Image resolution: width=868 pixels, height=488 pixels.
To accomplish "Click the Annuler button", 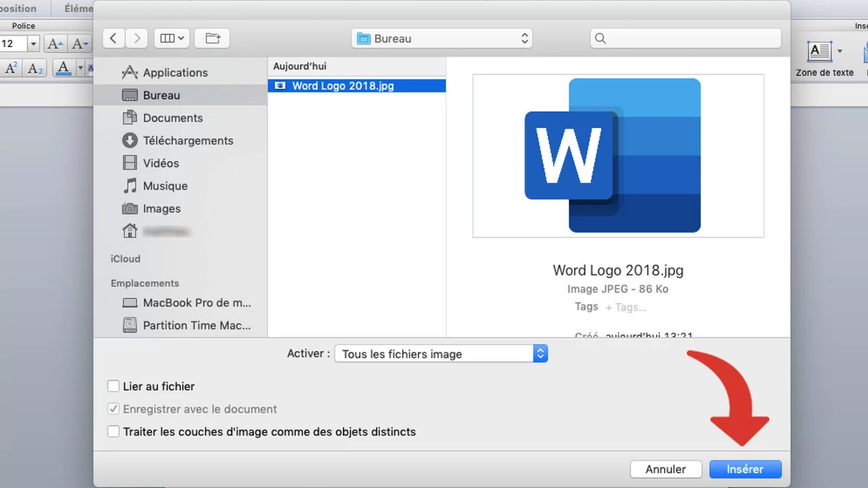I will [x=665, y=469].
